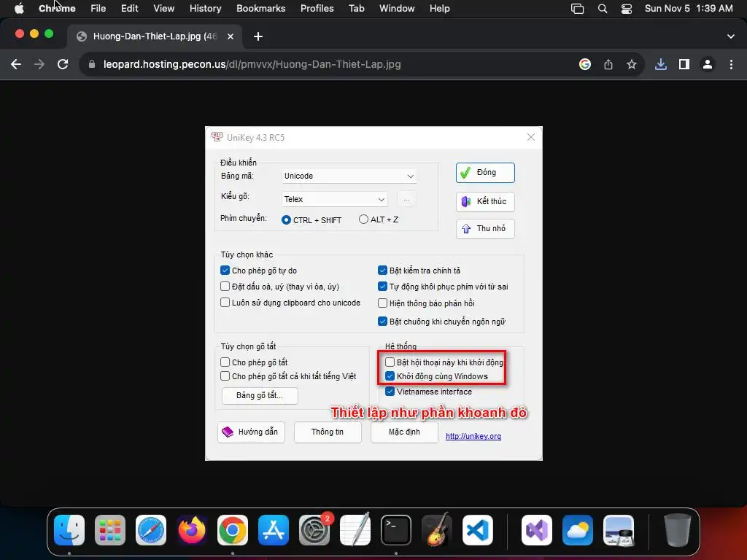The height and width of the screenshot is (560, 747).
Task: Open Launchpad from the Dock
Action: (110, 530)
